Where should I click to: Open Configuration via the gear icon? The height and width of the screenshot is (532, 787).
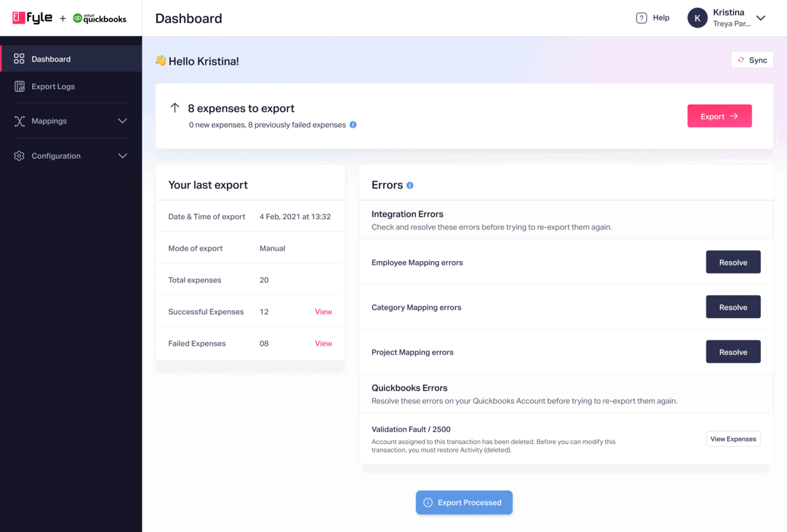point(18,155)
